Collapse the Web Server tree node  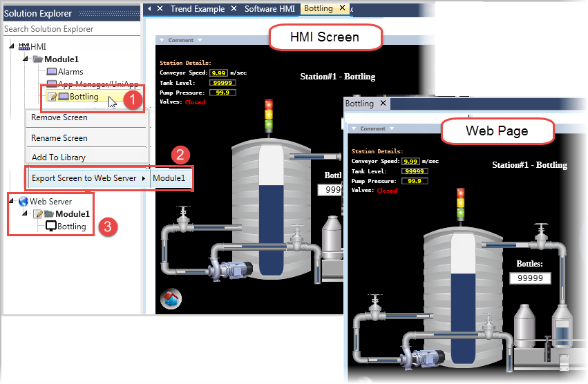click(11, 200)
